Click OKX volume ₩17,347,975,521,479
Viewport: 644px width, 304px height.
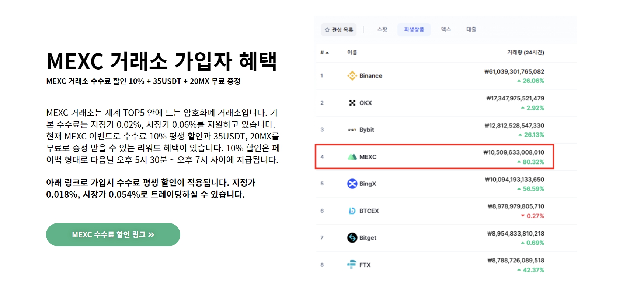[515, 98]
